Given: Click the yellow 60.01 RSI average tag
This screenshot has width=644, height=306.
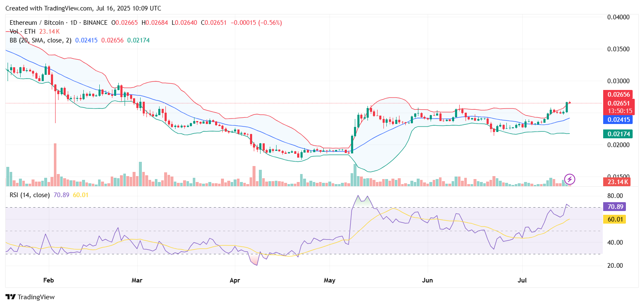Looking at the screenshot, I should (615, 219).
